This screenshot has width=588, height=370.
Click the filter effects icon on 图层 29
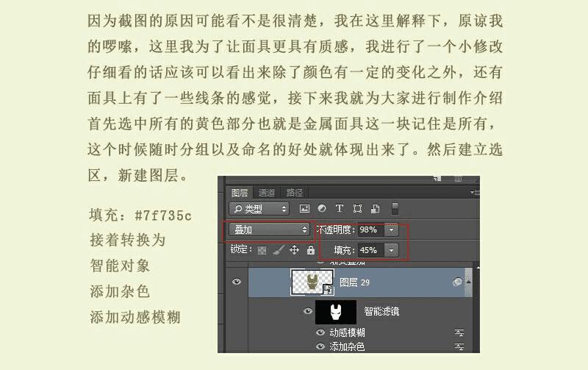tap(456, 282)
